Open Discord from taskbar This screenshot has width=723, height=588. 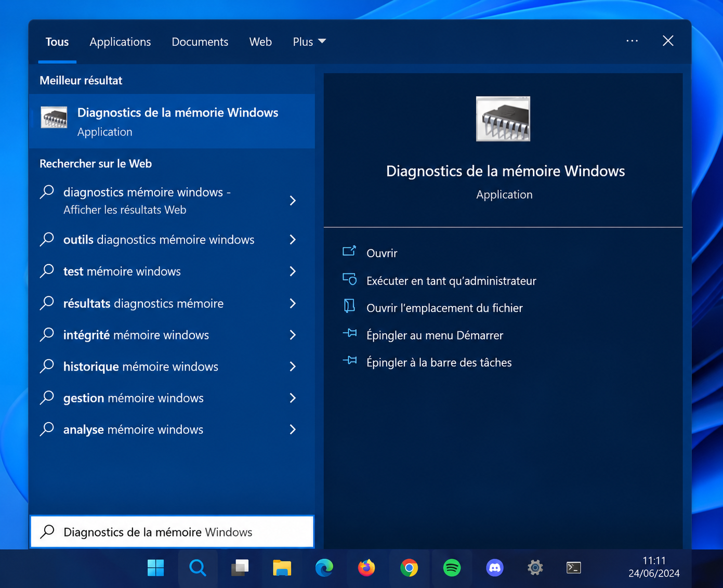[494, 568]
